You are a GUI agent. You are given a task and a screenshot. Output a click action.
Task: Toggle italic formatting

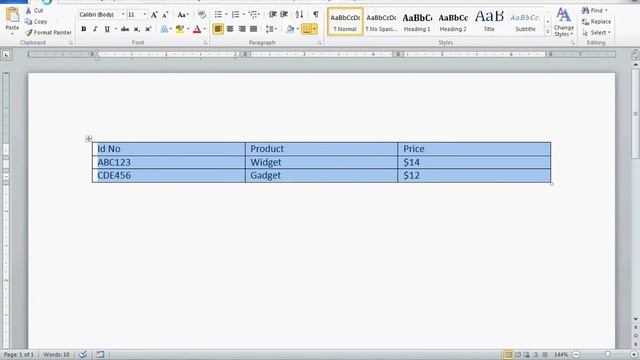point(95,29)
